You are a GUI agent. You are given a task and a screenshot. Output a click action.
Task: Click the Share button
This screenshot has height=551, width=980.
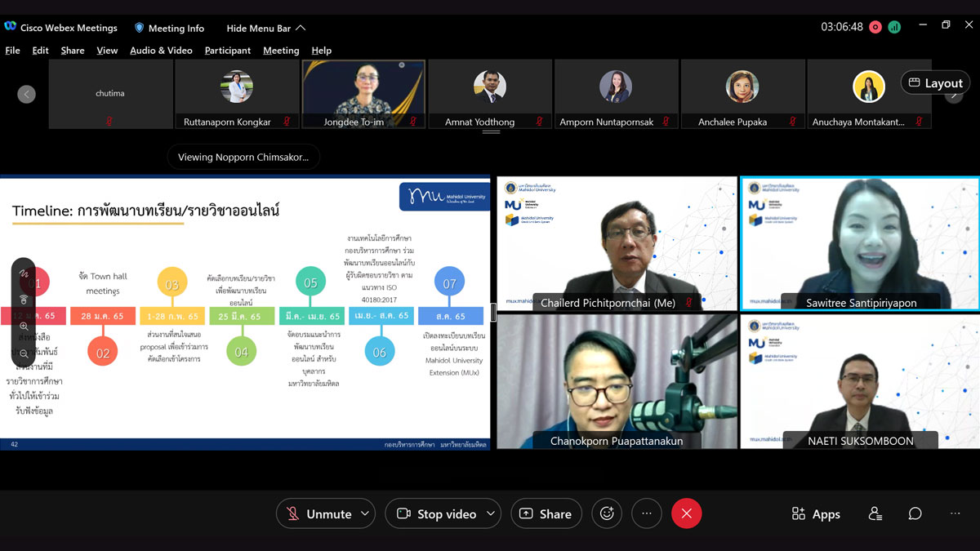click(x=545, y=513)
